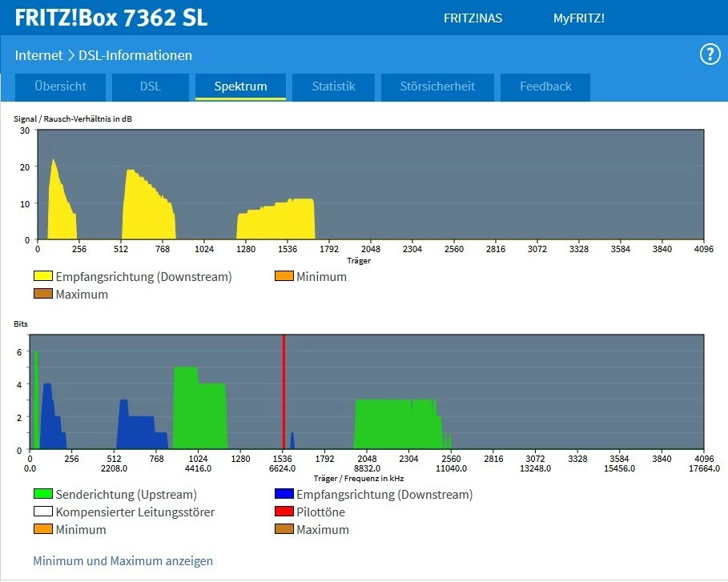Screen dimensions: 728x582
Task: Click 'Minimum und Maximum anzeigen' link
Action: (123, 560)
